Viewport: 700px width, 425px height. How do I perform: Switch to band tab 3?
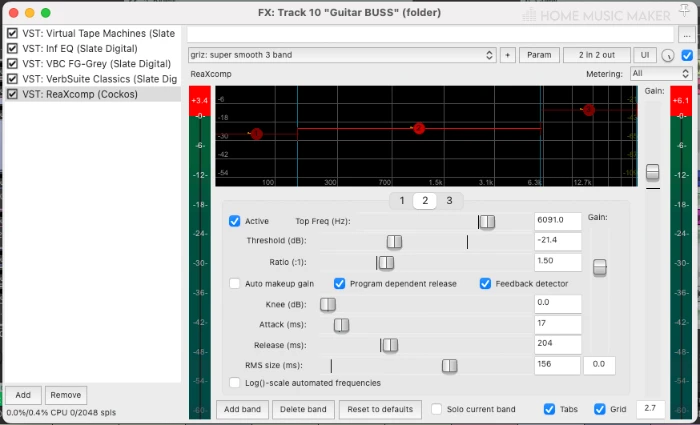tap(449, 201)
